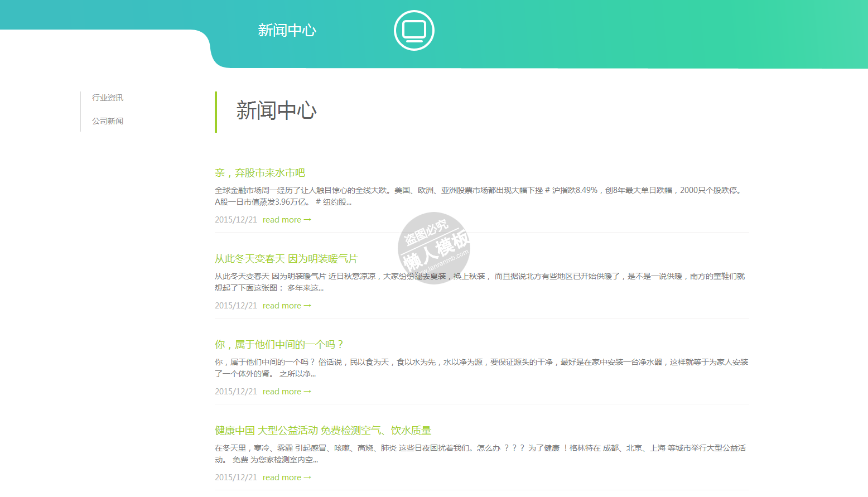Click the summary text mentioning 民以食为天

[x=481, y=363]
